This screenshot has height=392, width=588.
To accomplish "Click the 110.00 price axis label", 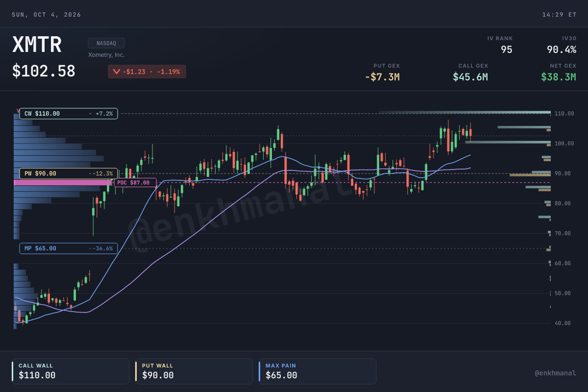I will pos(564,114).
